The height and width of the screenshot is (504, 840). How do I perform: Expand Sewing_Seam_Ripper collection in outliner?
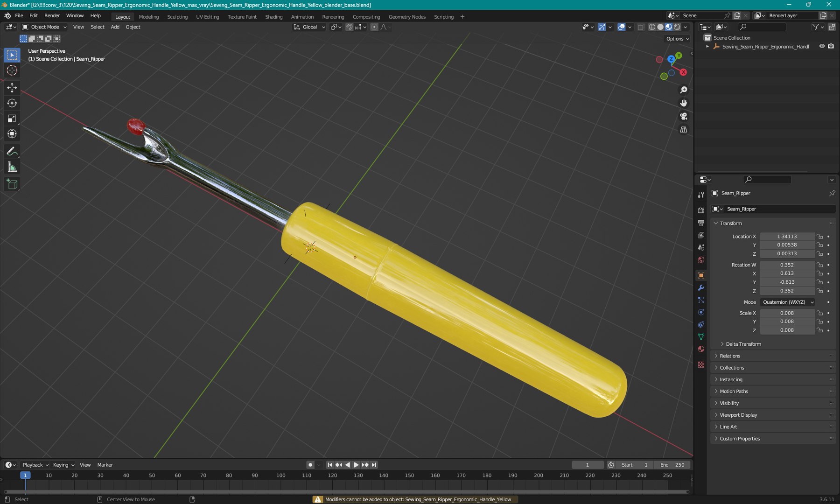(707, 46)
